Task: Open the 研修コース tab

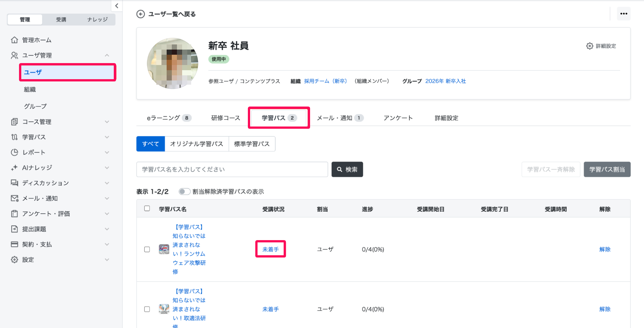Action: [x=226, y=118]
